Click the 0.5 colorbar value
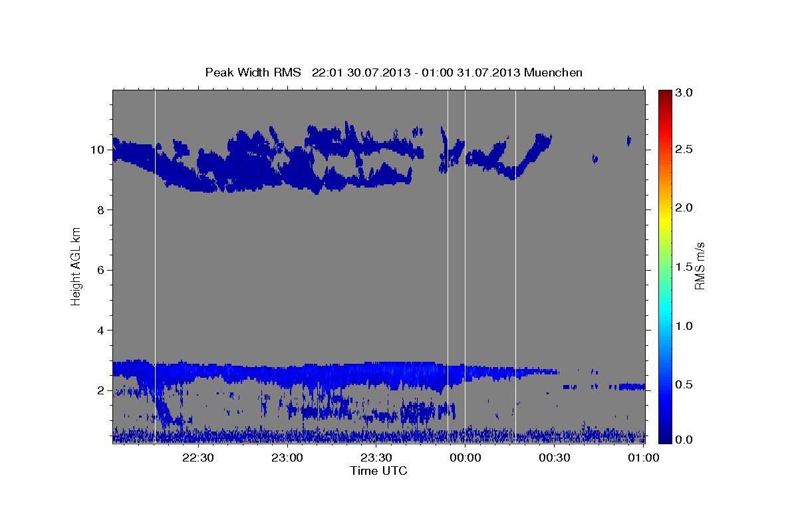 pos(685,384)
